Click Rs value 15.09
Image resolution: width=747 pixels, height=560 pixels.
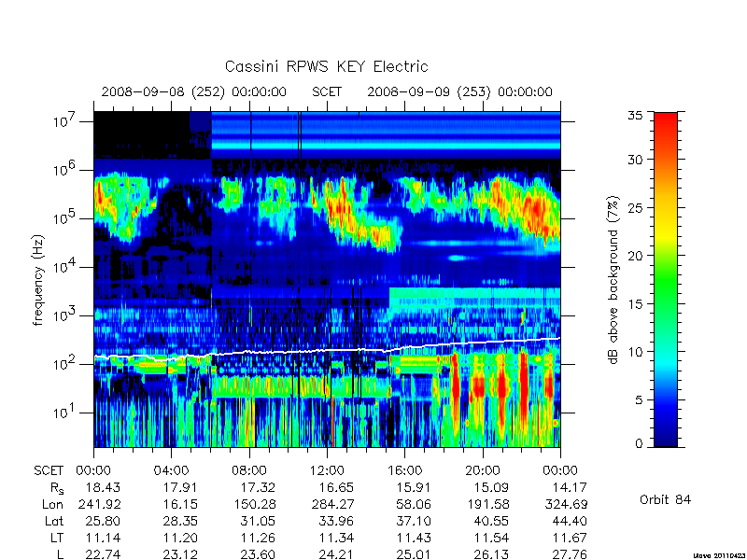click(x=492, y=487)
